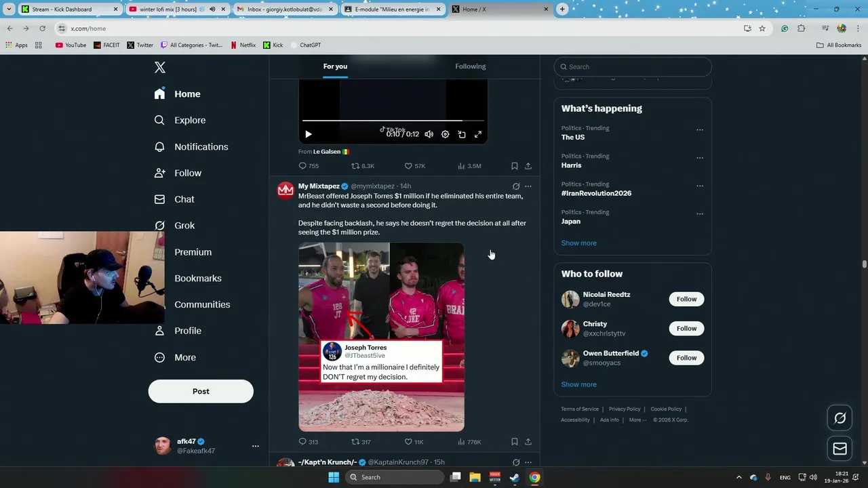Image resolution: width=868 pixels, height=488 pixels.
Task: Mute the winter lofi mix tab audio
Action: pos(212,9)
